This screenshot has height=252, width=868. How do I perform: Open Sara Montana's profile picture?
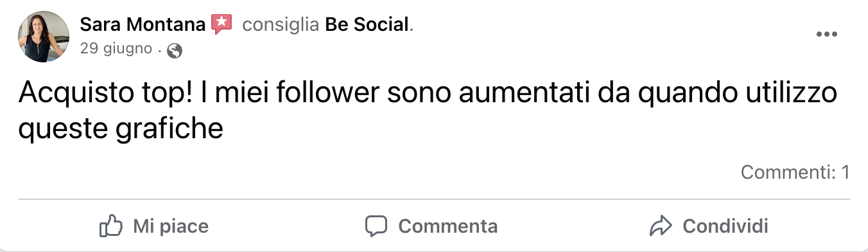click(44, 37)
